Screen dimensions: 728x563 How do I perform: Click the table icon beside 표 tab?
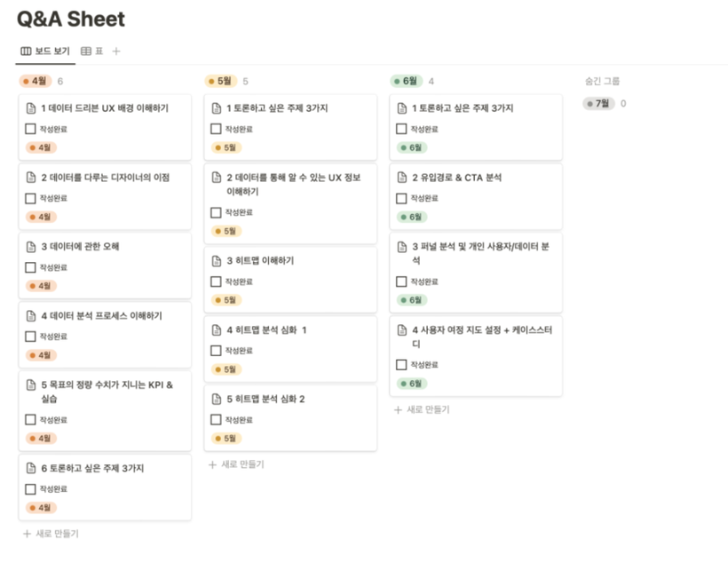tap(86, 52)
